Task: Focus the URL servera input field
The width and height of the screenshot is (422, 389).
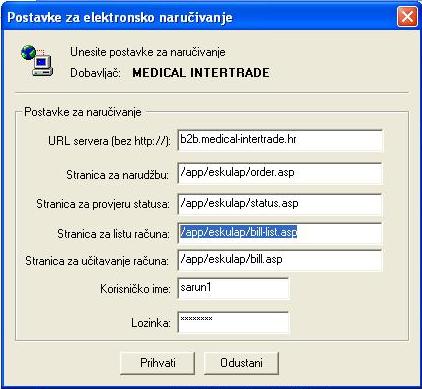Action: pyautogui.click(x=280, y=141)
